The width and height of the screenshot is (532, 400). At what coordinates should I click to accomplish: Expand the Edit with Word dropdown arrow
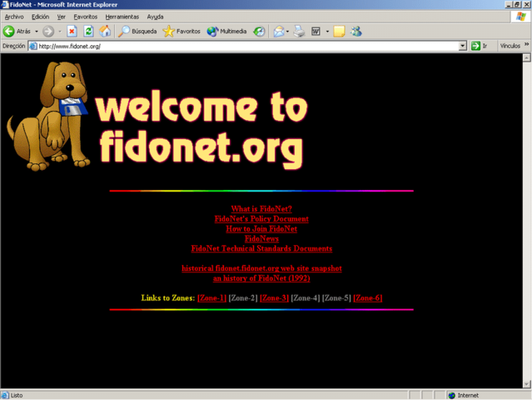point(327,31)
